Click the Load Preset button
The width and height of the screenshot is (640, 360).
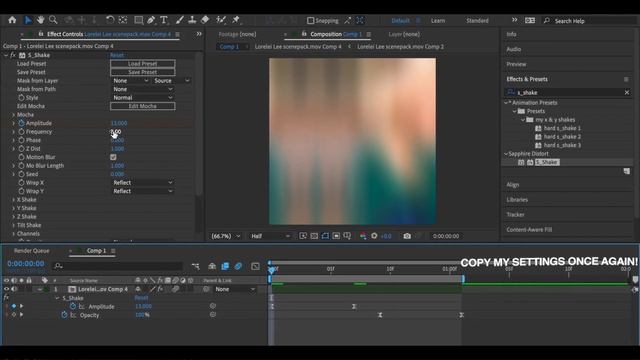coord(142,64)
